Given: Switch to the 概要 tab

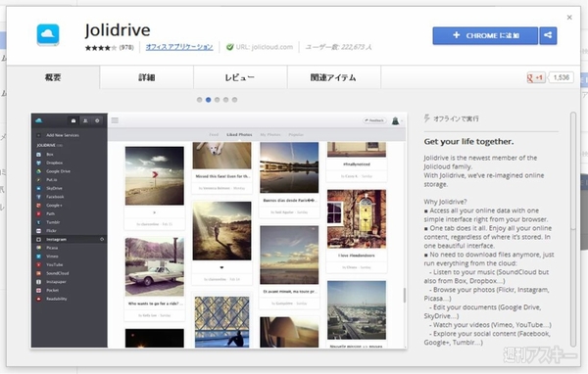Looking at the screenshot, I should click(x=53, y=77).
